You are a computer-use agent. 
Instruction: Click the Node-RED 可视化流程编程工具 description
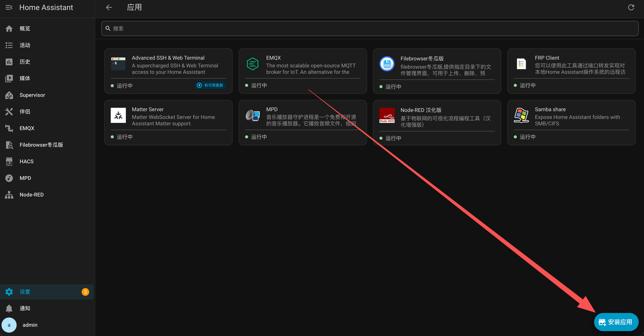[446, 122]
